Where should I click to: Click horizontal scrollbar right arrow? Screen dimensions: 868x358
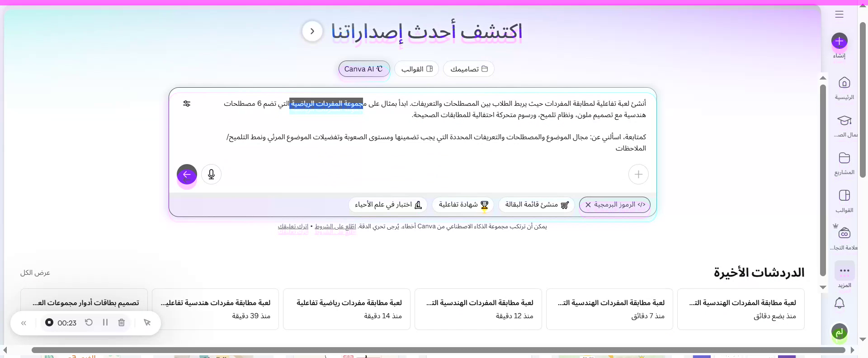852,350
